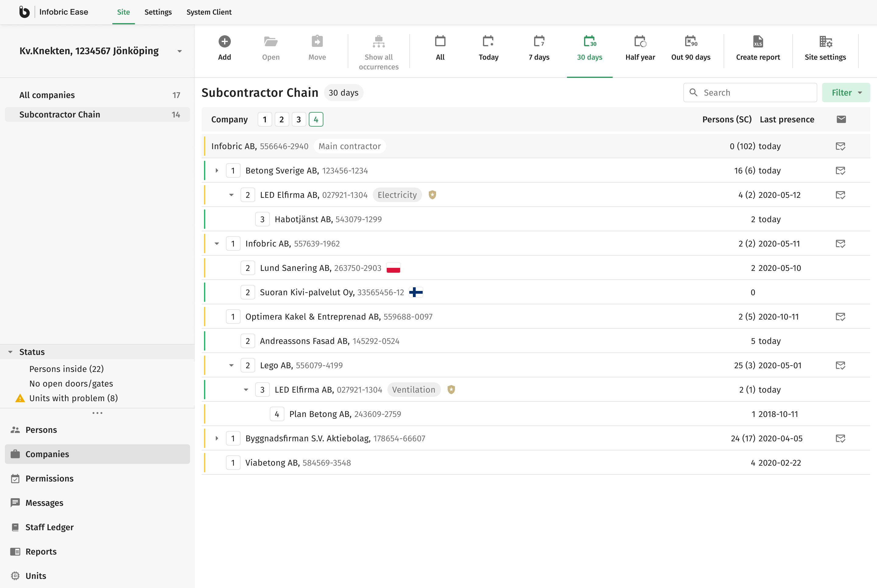The width and height of the screenshot is (877, 588).
Task: Collapse LED Elfirma AB Electricity row
Action: 231,195
